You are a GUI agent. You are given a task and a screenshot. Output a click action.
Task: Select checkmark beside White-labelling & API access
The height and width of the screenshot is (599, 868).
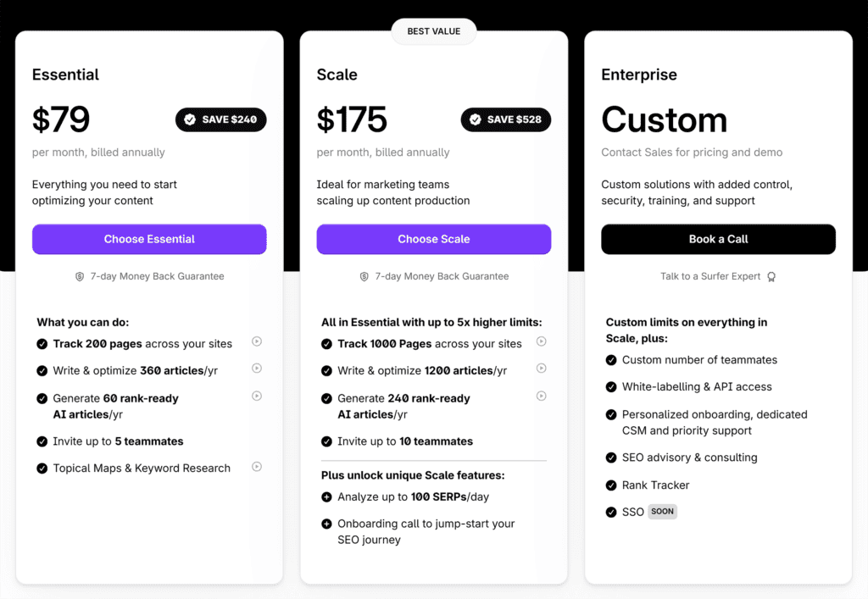click(611, 385)
